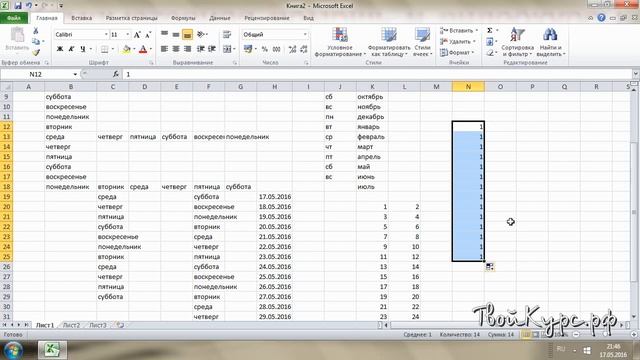
Task: Toggle italic (К) formatting
Action: point(71,49)
